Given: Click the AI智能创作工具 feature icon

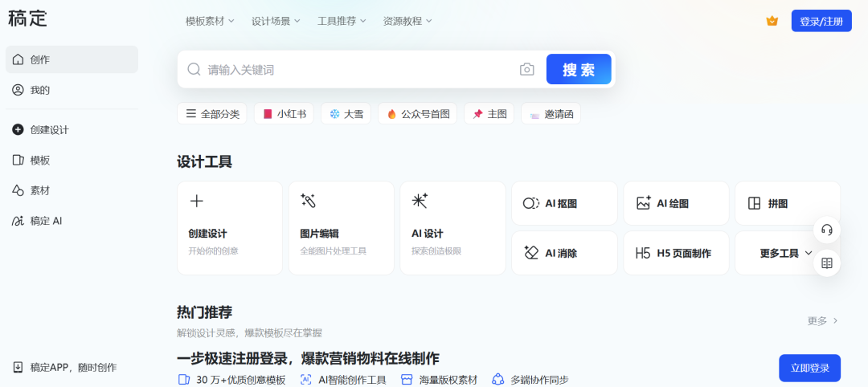Looking at the screenshot, I should [306, 379].
